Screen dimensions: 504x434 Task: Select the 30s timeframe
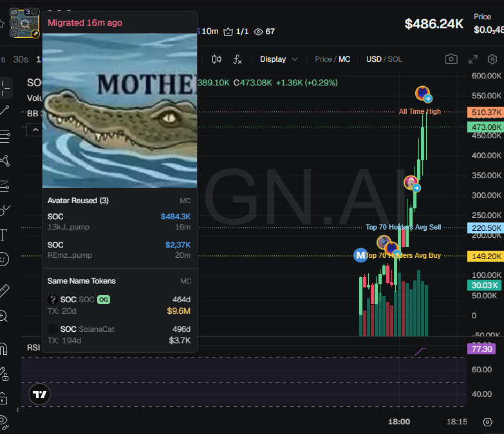[x=21, y=59]
